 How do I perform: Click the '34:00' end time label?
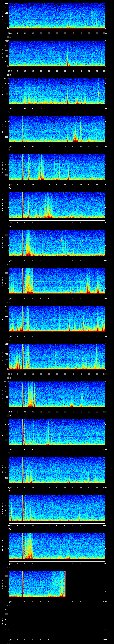[x=105, y=374]
